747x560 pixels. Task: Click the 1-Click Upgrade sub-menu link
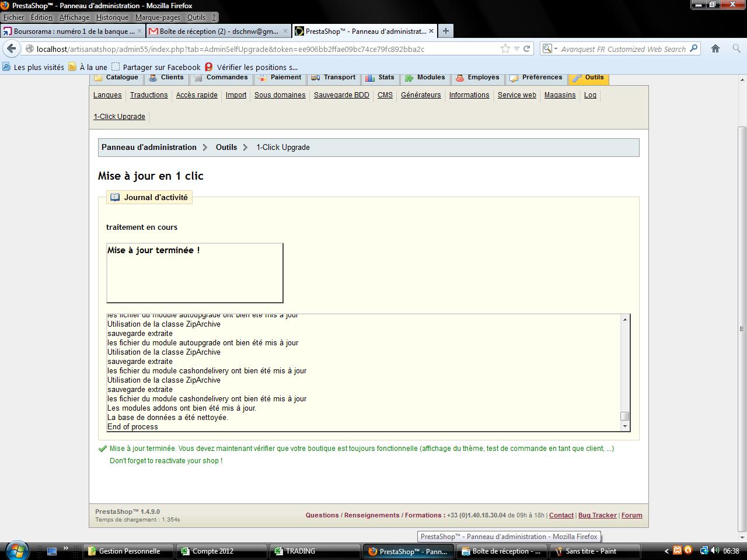point(119,117)
